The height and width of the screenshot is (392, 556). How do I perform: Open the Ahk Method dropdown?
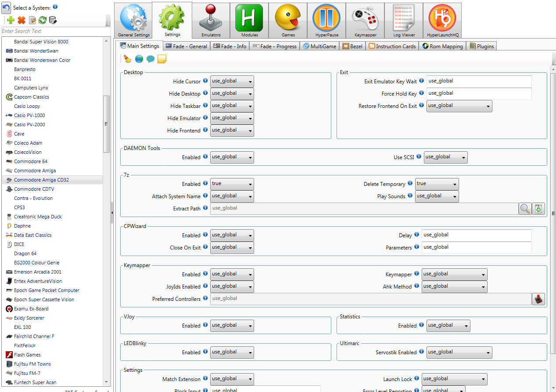click(x=454, y=287)
